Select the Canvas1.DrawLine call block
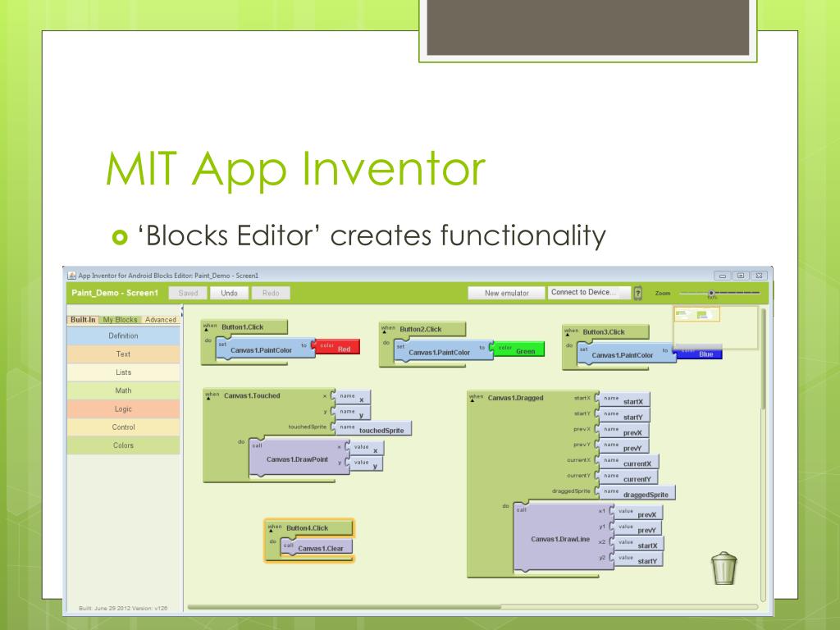This screenshot has width=840, height=630. (562, 537)
